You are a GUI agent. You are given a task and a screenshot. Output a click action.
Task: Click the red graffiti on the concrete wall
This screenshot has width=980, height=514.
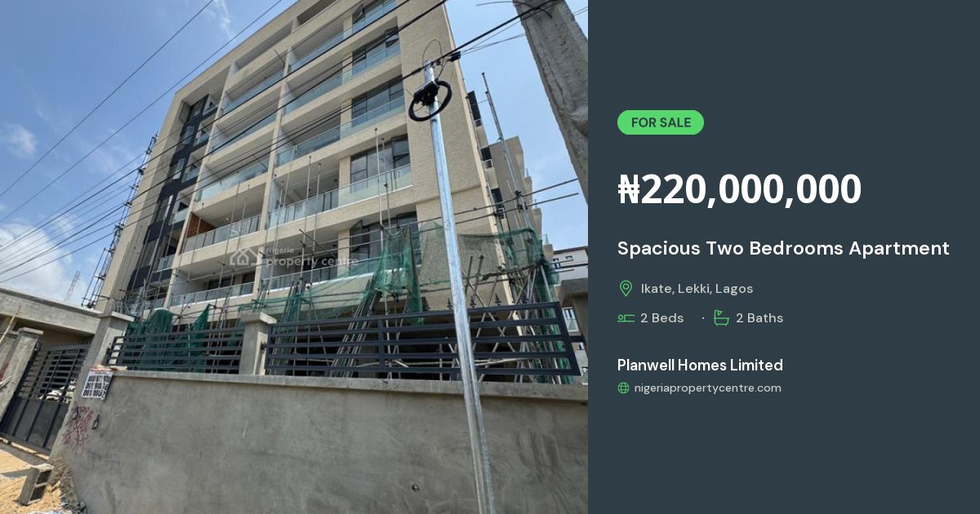point(78,428)
